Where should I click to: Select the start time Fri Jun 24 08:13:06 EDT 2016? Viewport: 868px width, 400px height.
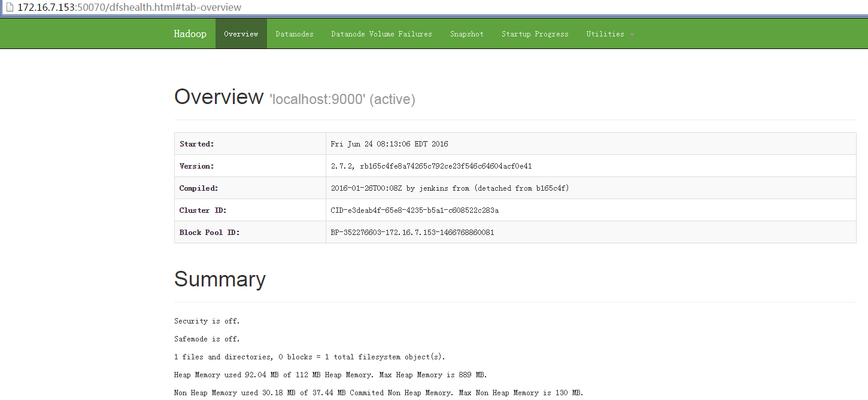pos(390,144)
